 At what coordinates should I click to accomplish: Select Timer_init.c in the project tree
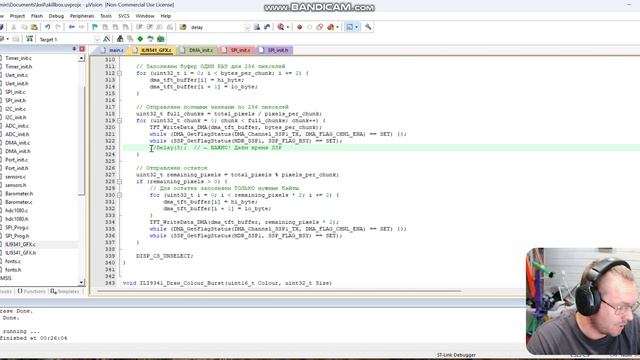18,58
